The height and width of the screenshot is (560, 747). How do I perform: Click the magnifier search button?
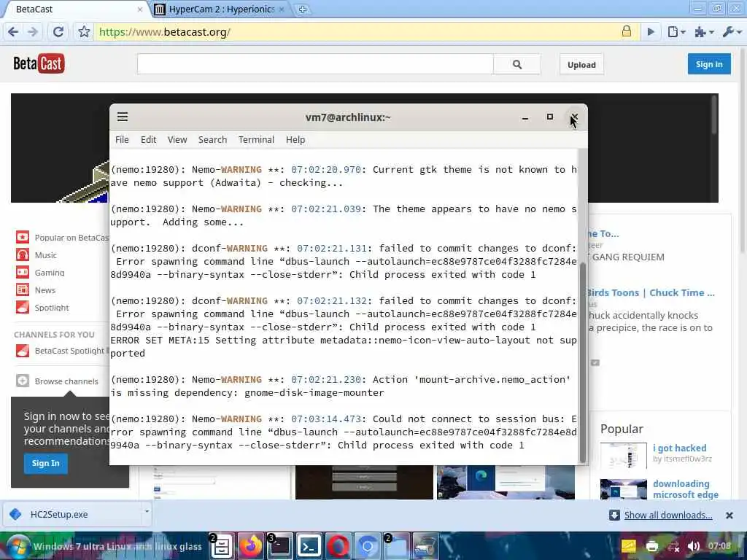click(517, 64)
